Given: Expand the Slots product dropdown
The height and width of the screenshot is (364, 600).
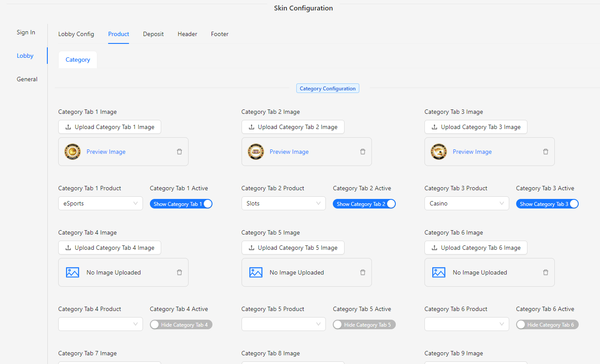Looking at the screenshot, I should (x=283, y=203).
